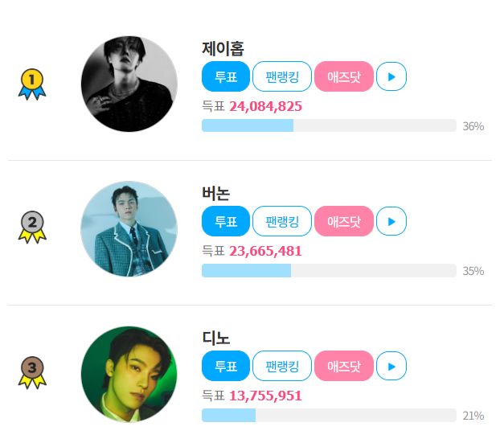Vote for 제이홉 with 투표 button
Screen dimensions: 504x443
click(226, 76)
